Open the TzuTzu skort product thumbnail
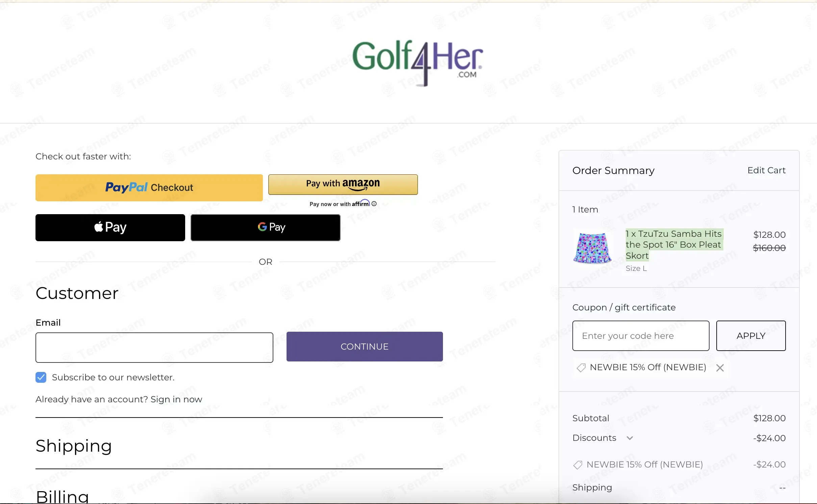The height and width of the screenshot is (504, 817). [592, 248]
